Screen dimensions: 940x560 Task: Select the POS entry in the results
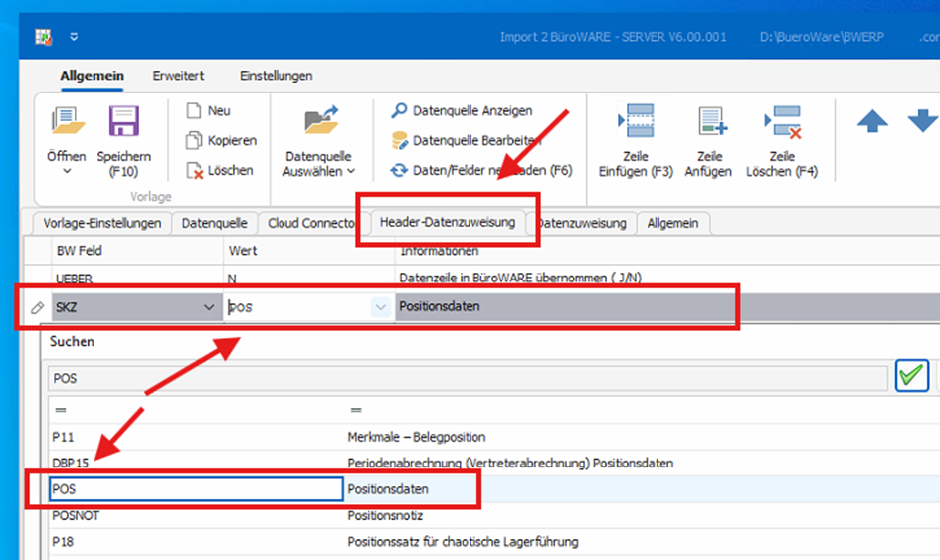pos(196,489)
